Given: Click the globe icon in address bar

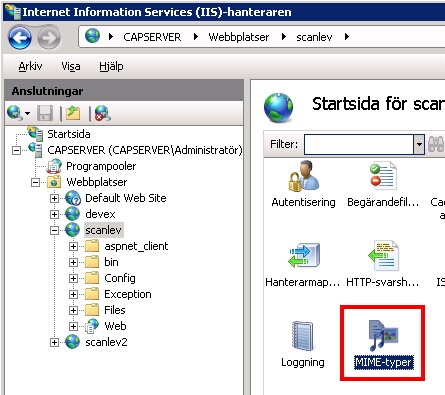Looking at the screenshot, I should point(92,36).
